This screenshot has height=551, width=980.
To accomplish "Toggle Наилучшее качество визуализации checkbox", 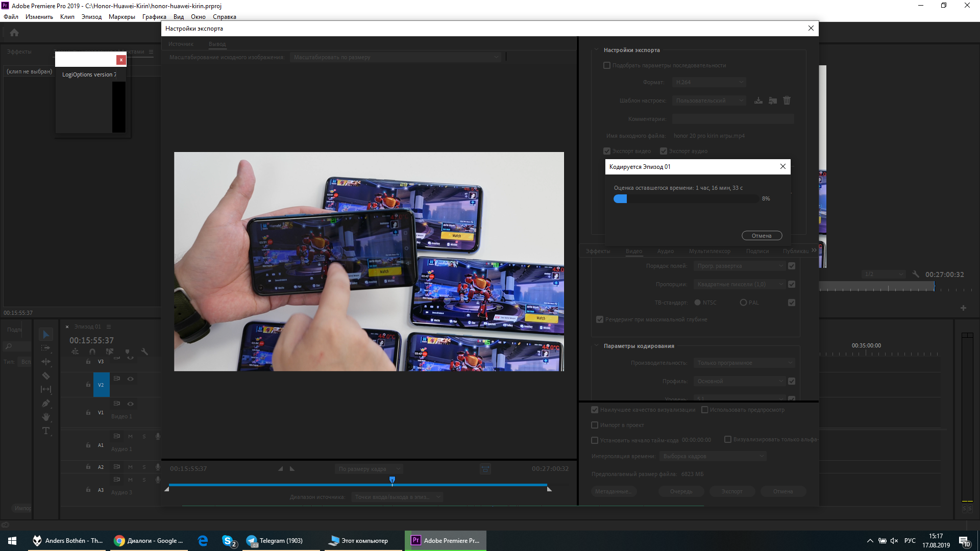I will coord(595,410).
